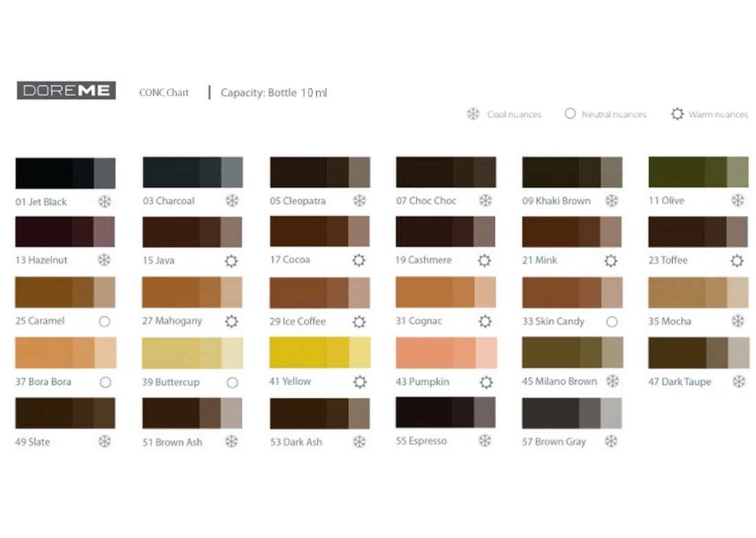Click the 'Warm nuances' legend label
The image size is (756, 538).
[x=718, y=115]
